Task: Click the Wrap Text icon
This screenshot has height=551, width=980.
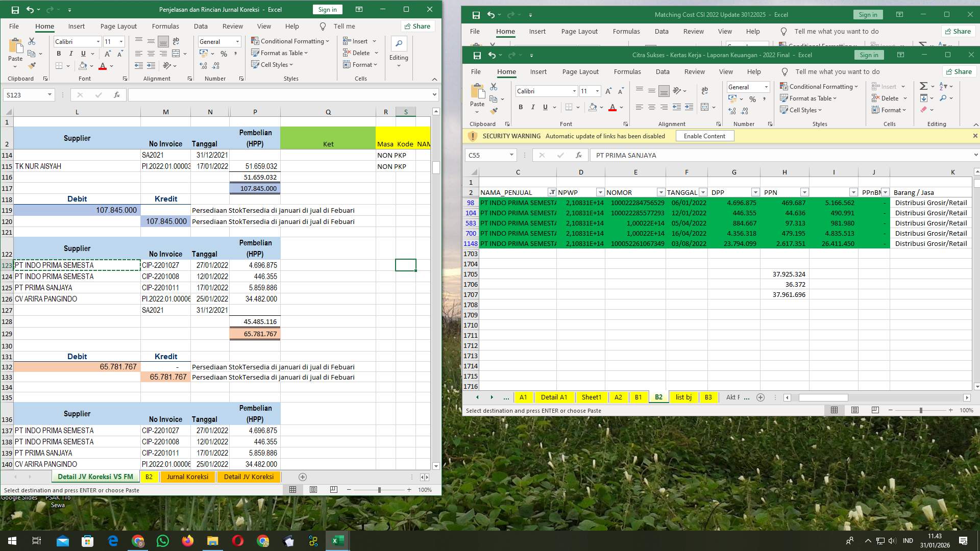Action: click(x=705, y=90)
